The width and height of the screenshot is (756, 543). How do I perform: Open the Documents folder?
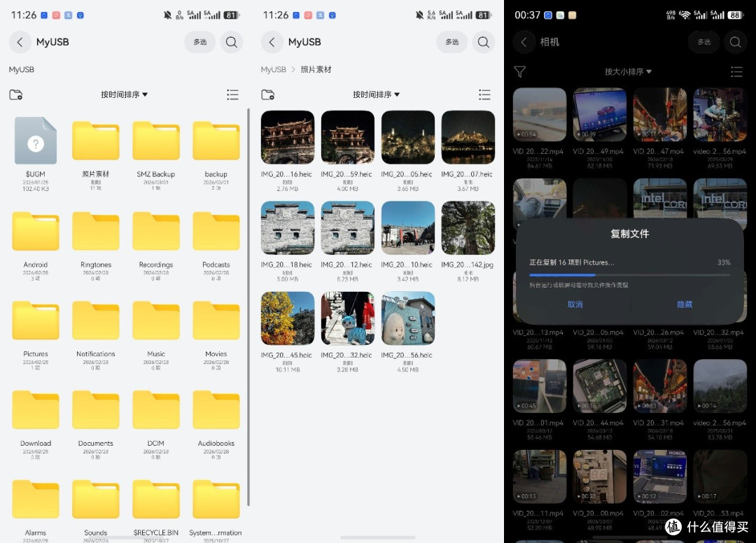pos(96,410)
